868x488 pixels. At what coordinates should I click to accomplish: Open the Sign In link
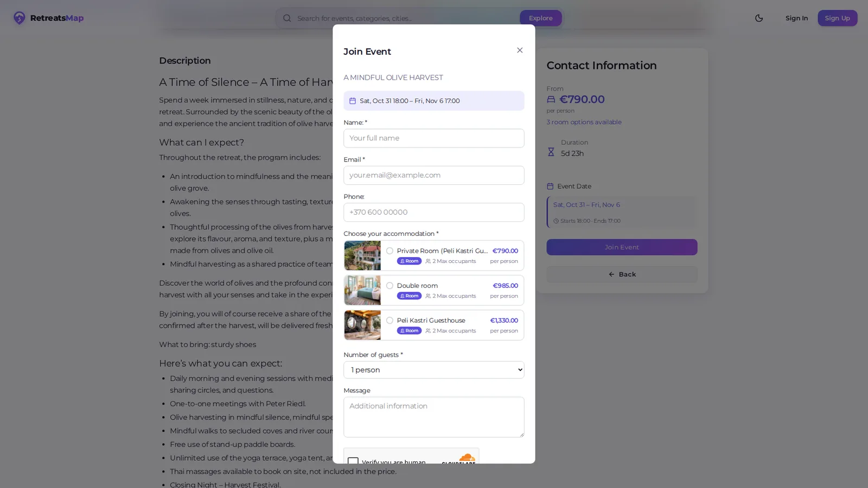[x=796, y=18]
